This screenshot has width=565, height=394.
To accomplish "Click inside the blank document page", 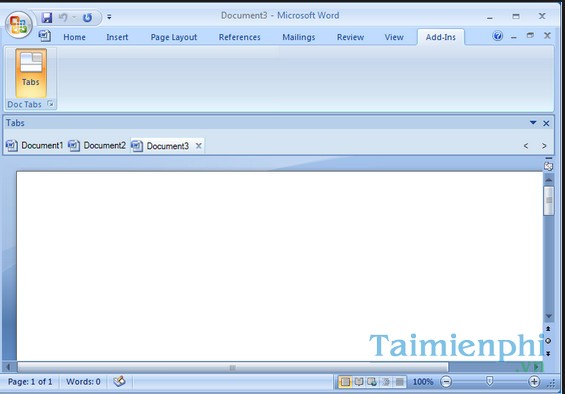I will [279, 266].
